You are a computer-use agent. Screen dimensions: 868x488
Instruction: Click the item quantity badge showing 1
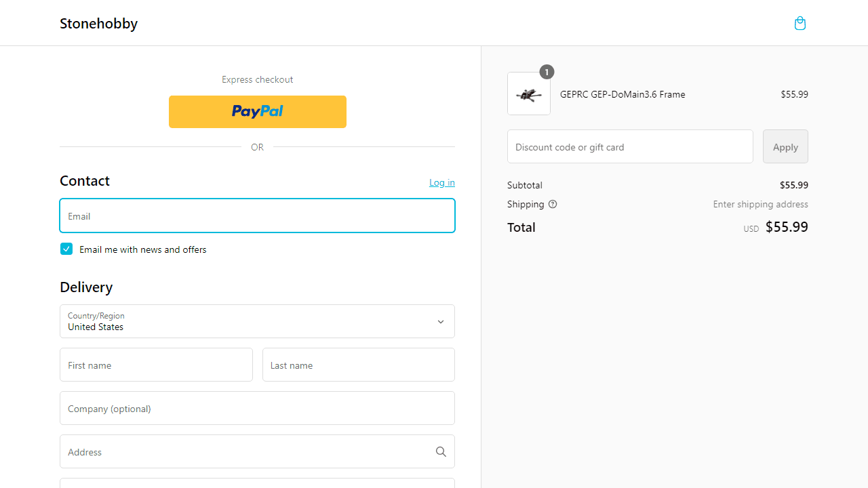pos(547,72)
